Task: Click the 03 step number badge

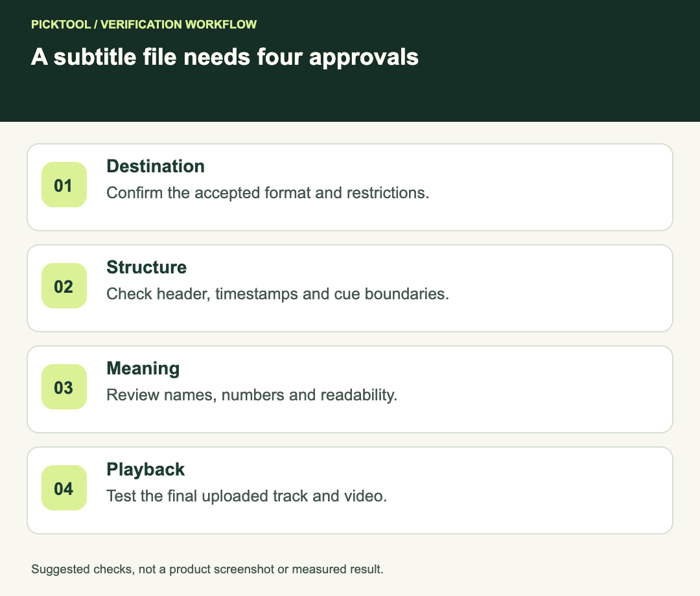Action: [x=64, y=387]
